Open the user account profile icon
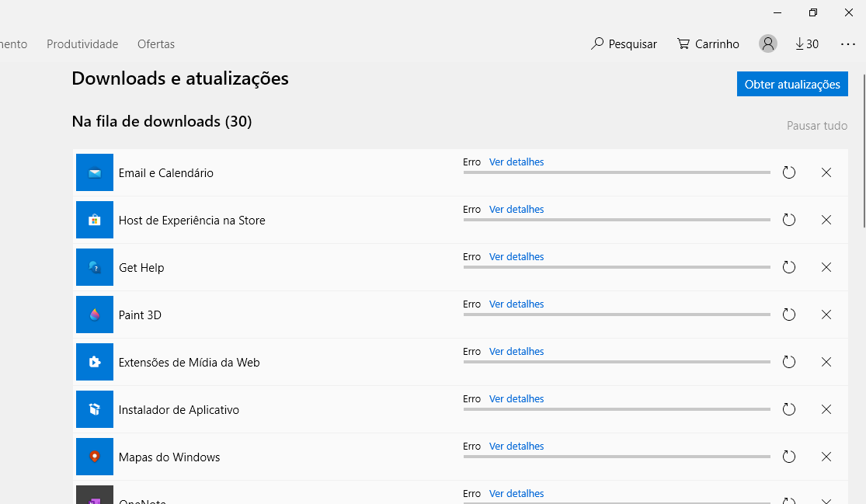 (768, 44)
